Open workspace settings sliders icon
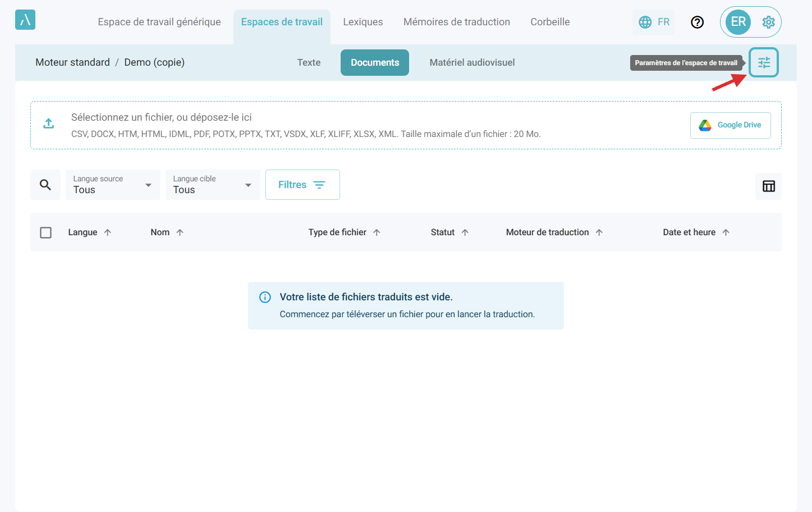The height and width of the screenshot is (512, 812). tap(764, 62)
